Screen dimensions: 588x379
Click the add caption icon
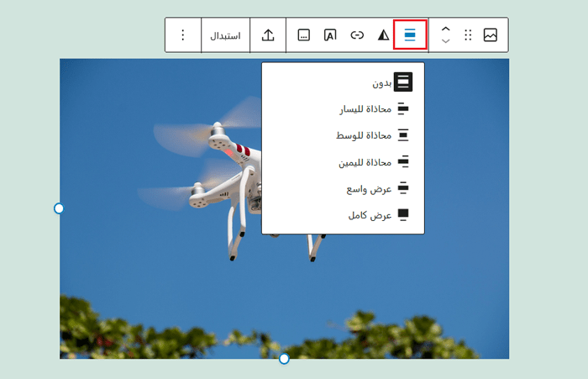(304, 35)
